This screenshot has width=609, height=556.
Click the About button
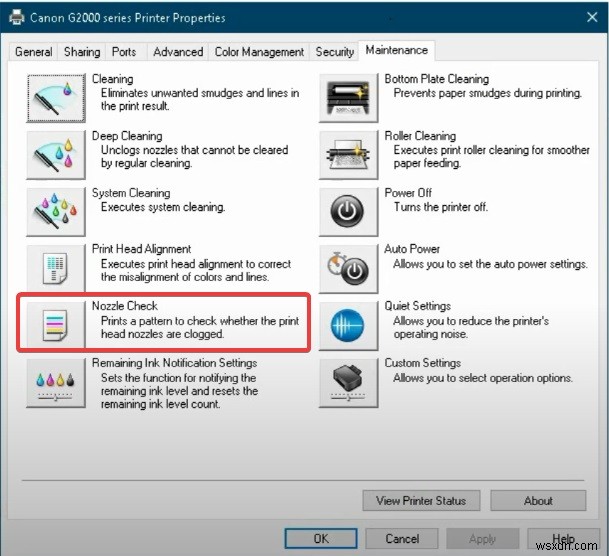pyautogui.click(x=538, y=500)
